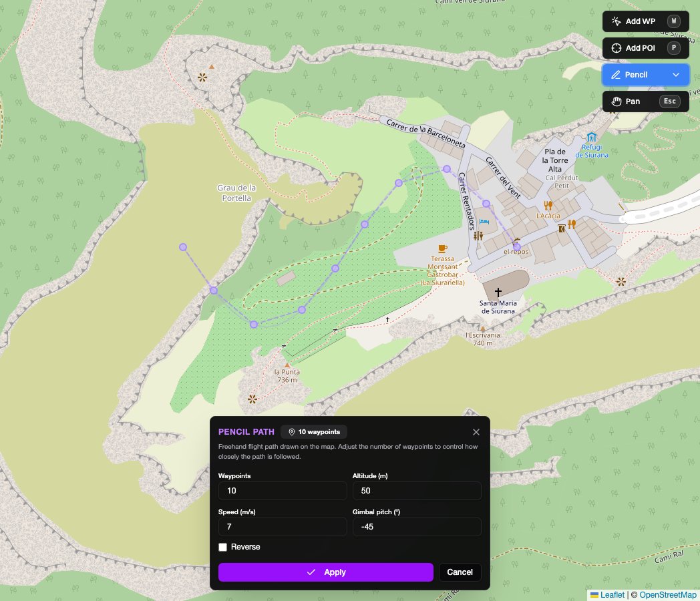The width and height of the screenshot is (700, 601).
Task: Close the Pencil Path dialog
Action: pyautogui.click(x=476, y=432)
